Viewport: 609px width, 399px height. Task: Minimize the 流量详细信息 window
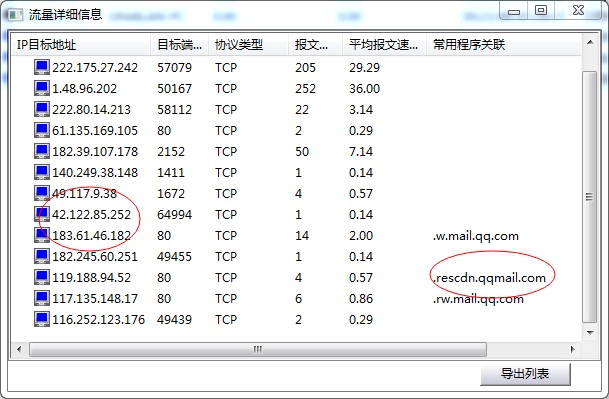514,10
